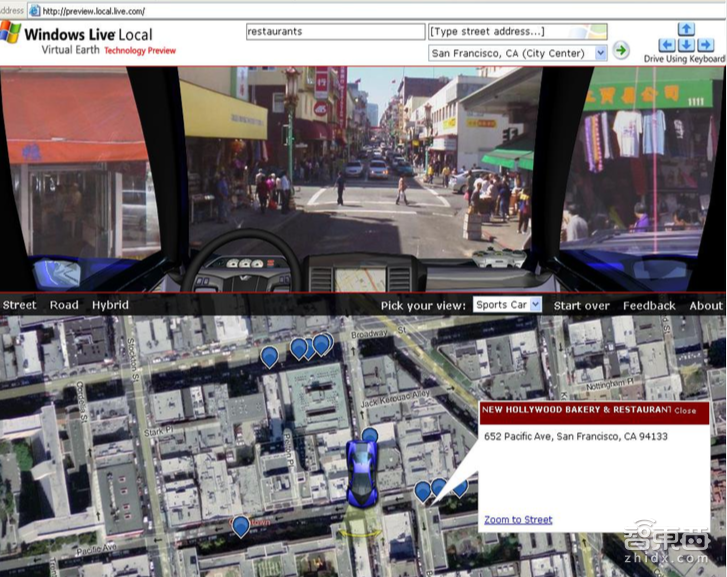Open the Sports Car view dropdown

pyautogui.click(x=535, y=305)
